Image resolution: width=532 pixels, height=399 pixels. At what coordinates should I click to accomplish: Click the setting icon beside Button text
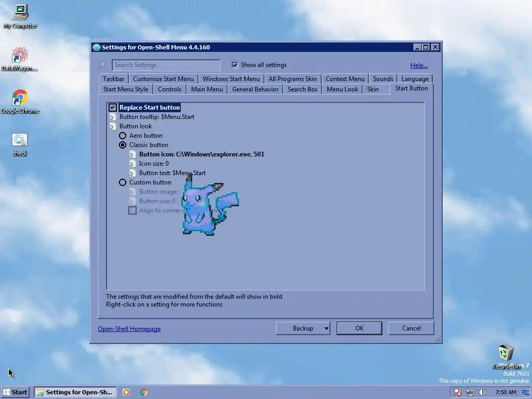(x=132, y=173)
